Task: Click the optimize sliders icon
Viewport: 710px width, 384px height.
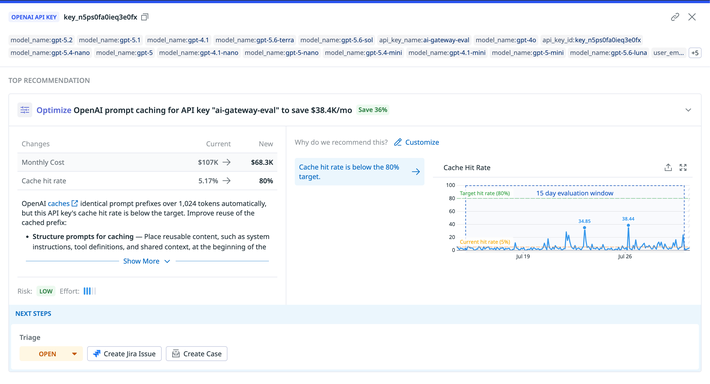Action: point(25,110)
